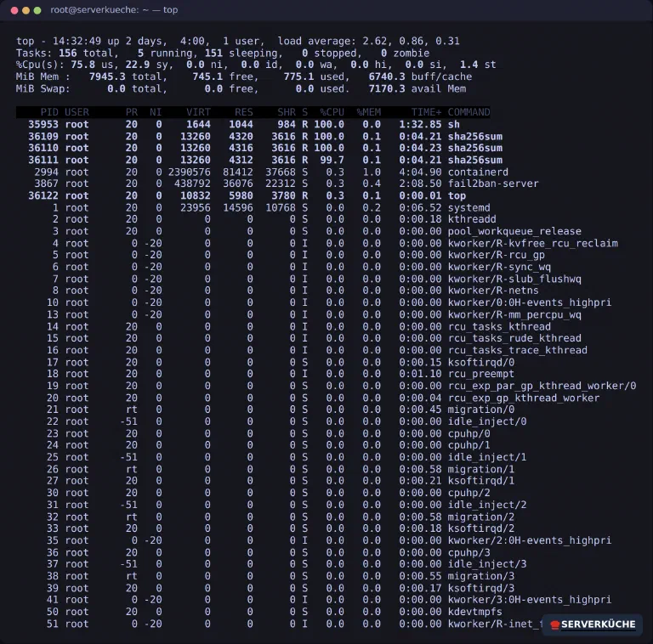The width and height of the screenshot is (653, 644).
Task: Click 'kworker/3:0H-events_highpri' command
Action: point(530,600)
